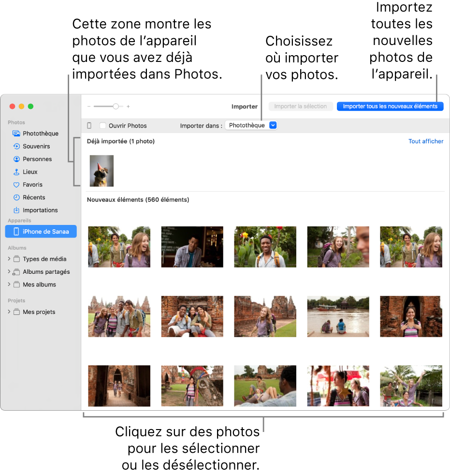Open the Favoris collection
Image resolution: width=450 pixels, height=476 pixels.
click(31, 184)
